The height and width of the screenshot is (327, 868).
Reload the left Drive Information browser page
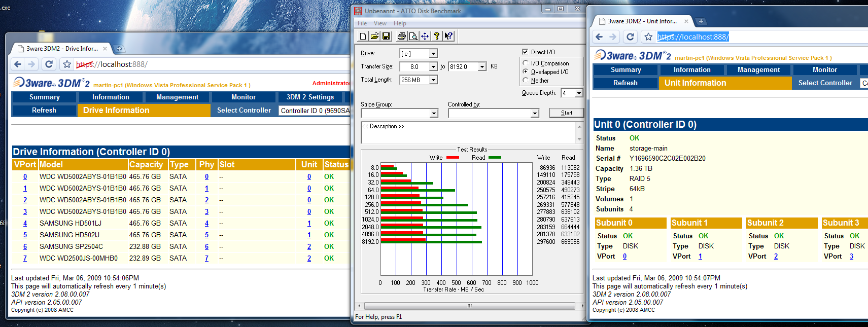tap(49, 64)
